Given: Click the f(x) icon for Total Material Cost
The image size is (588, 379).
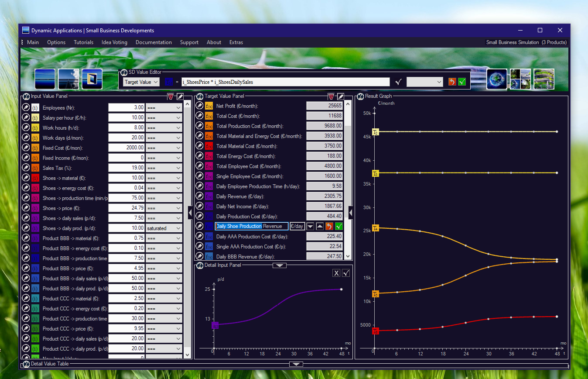Looking at the screenshot, I should (209, 146).
